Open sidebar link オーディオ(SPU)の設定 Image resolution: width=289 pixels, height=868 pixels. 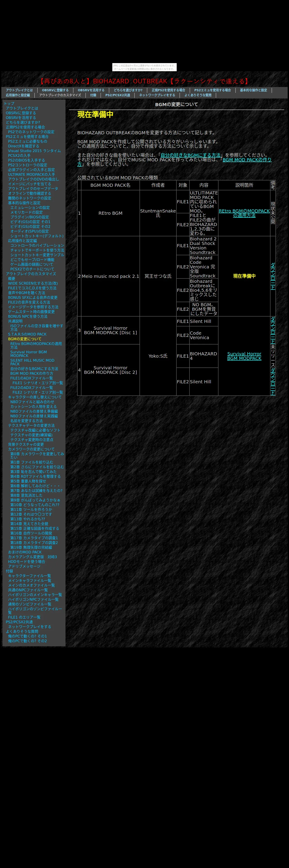pyautogui.click(x=29, y=231)
